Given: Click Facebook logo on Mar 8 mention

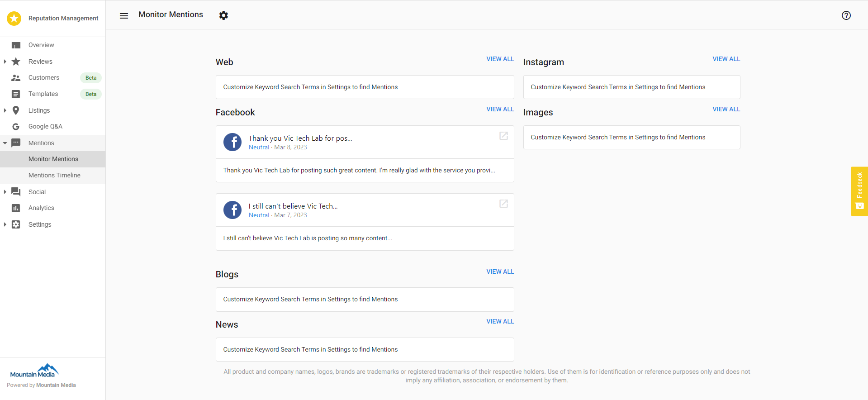Looking at the screenshot, I should pyautogui.click(x=232, y=142).
